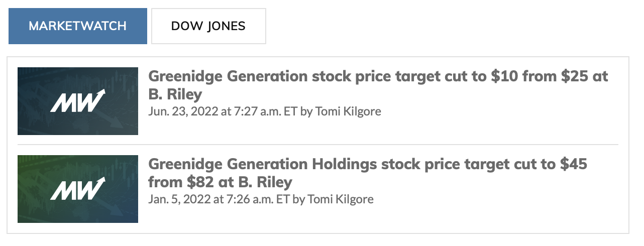Viewport: 644px width, 246px height.
Task: Click the Jun. 23, 2022 date
Action: pyautogui.click(x=183, y=111)
